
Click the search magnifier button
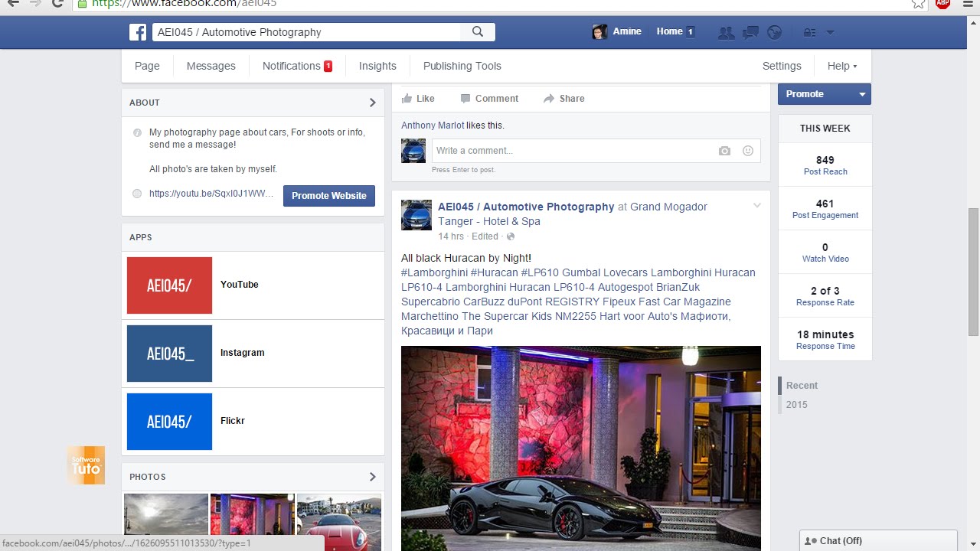[478, 32]
